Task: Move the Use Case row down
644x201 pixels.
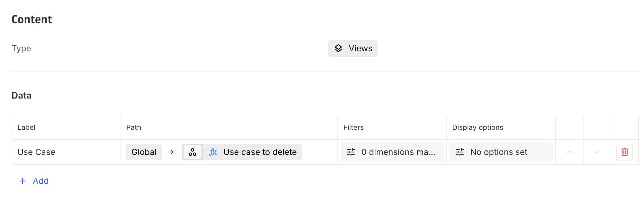Action: point(596,152)
